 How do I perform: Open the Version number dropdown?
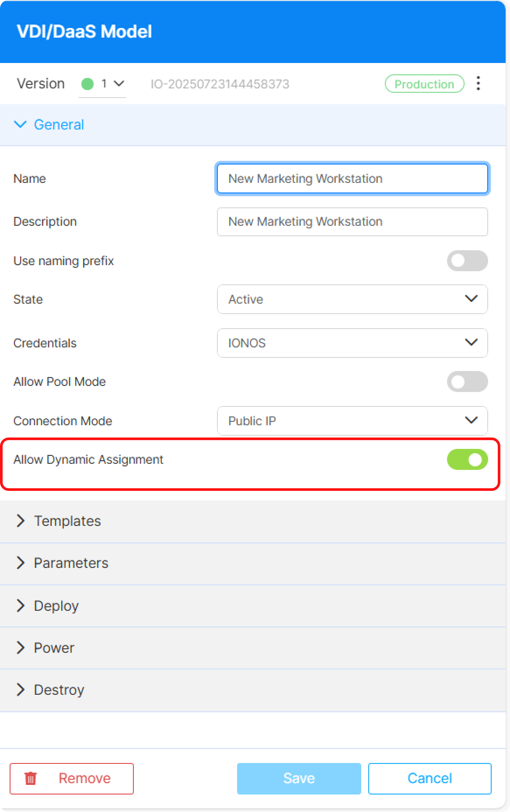112,84
